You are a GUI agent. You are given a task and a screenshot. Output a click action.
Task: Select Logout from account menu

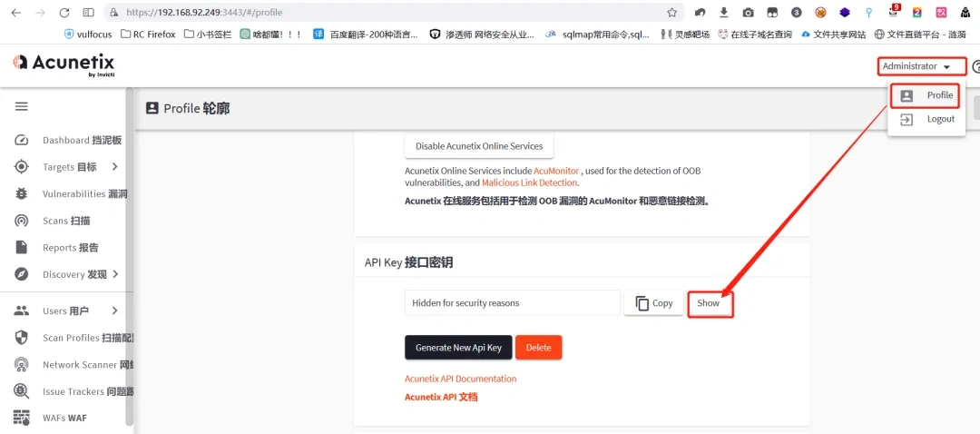(926, 120)
